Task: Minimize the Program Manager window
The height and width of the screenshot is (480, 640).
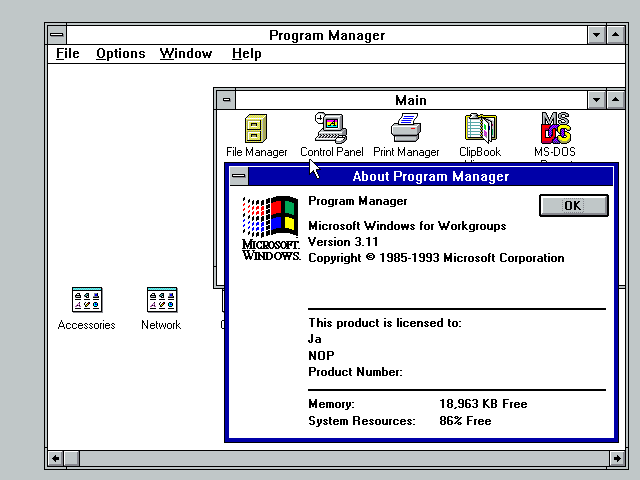Action: click(x=596, y=35)
